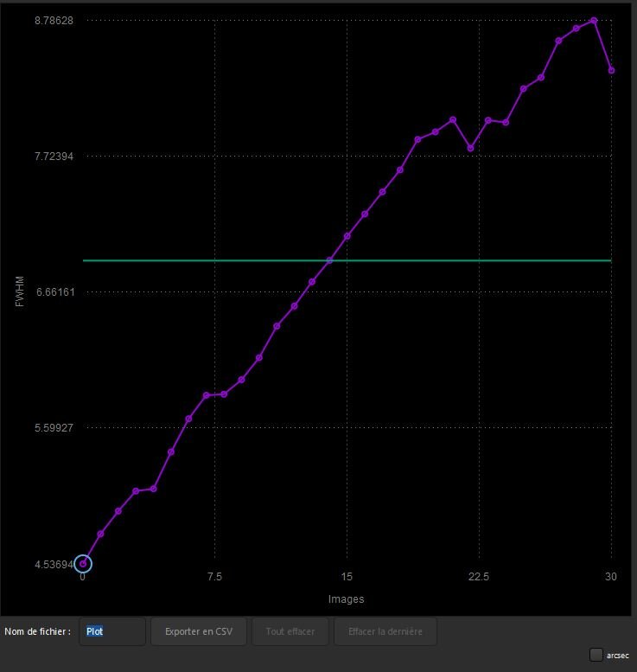Image resolution: width=637 pixels, height=672 pixels.
Task: Select the circled data point at image 0
Action: [83, 564]
